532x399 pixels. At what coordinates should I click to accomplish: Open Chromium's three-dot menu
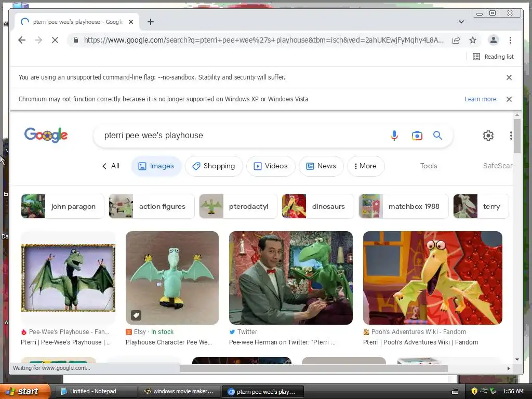(x=510, y=40)
